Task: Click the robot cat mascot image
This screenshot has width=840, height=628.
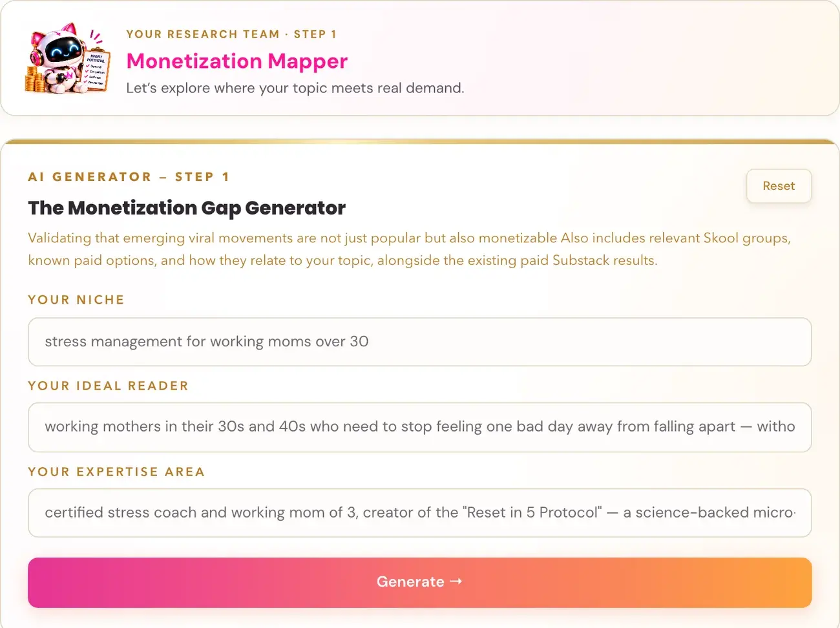Action: click(x=68, y=58)
